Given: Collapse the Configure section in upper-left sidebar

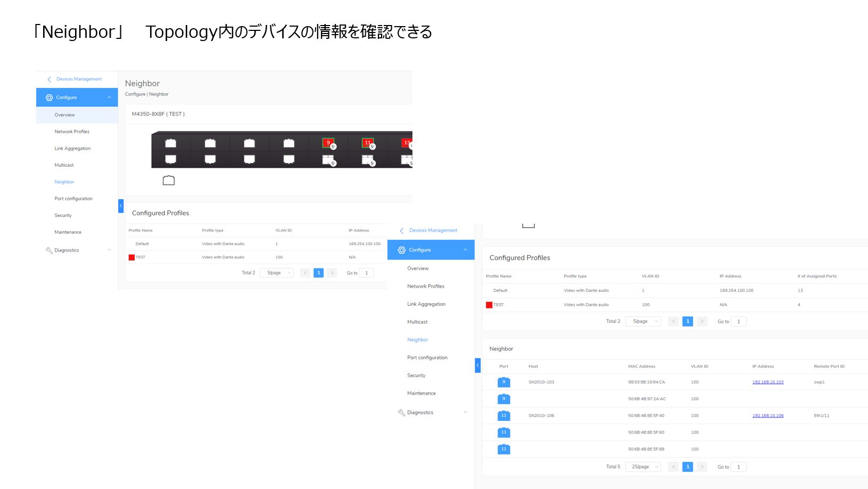Looking at the screenshot, I should pyautogui.click(x=109, y=97).
